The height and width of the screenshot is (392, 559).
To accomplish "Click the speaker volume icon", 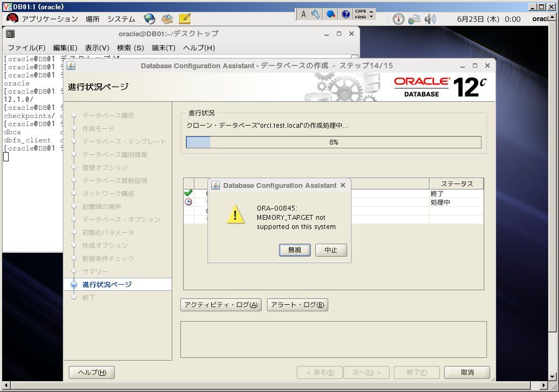I will (x=430, y=19).
